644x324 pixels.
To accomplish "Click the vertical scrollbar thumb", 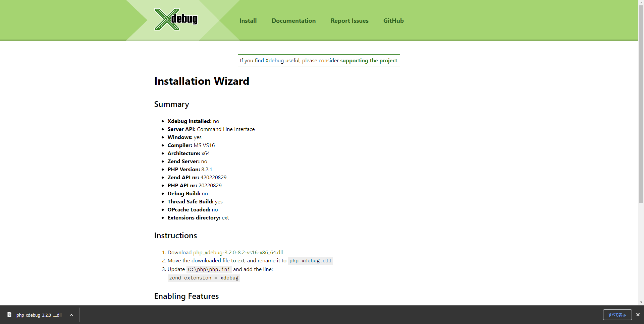I will (641, 104).
